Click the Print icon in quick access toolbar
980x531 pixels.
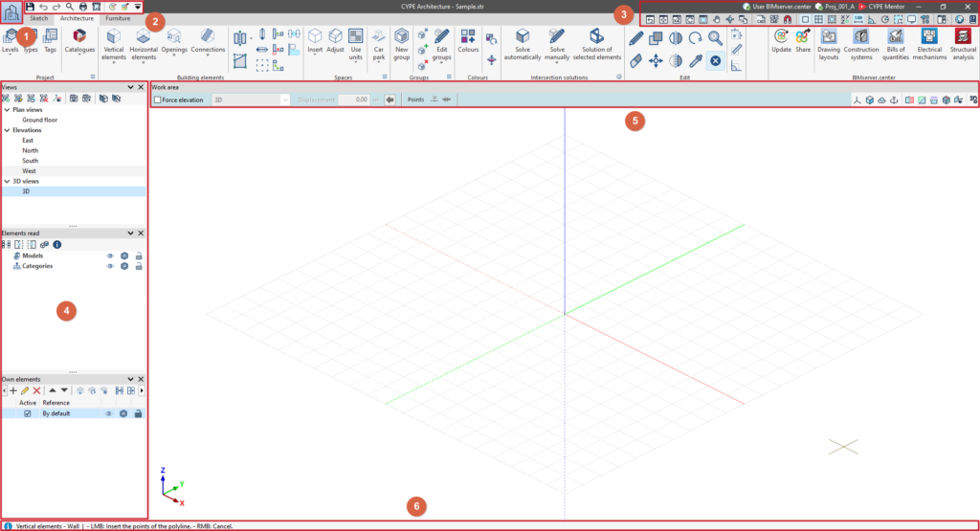point(82,7)
